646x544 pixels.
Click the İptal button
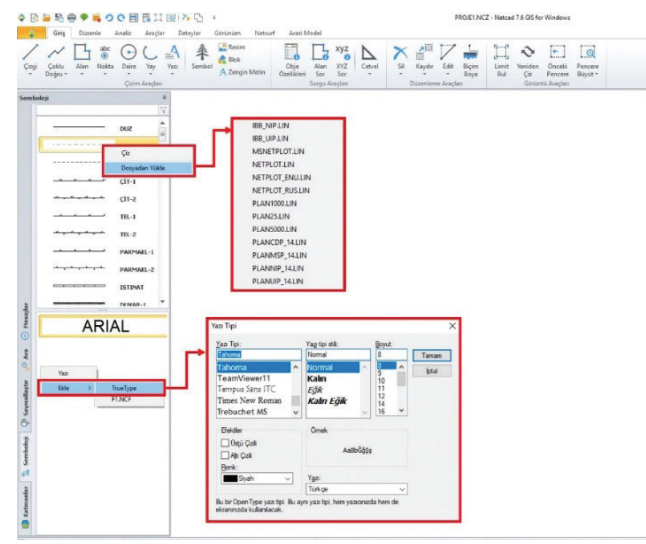[x=431, y=370]
